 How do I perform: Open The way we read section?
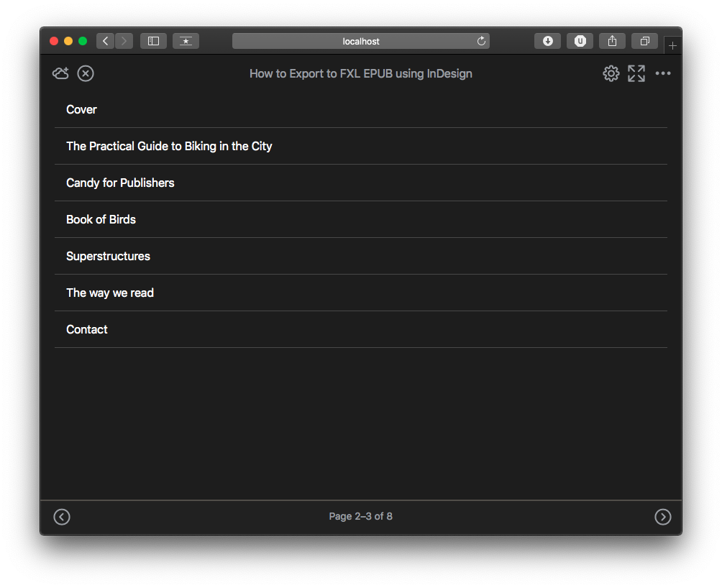pyautogui.click(x=110, y=293)
